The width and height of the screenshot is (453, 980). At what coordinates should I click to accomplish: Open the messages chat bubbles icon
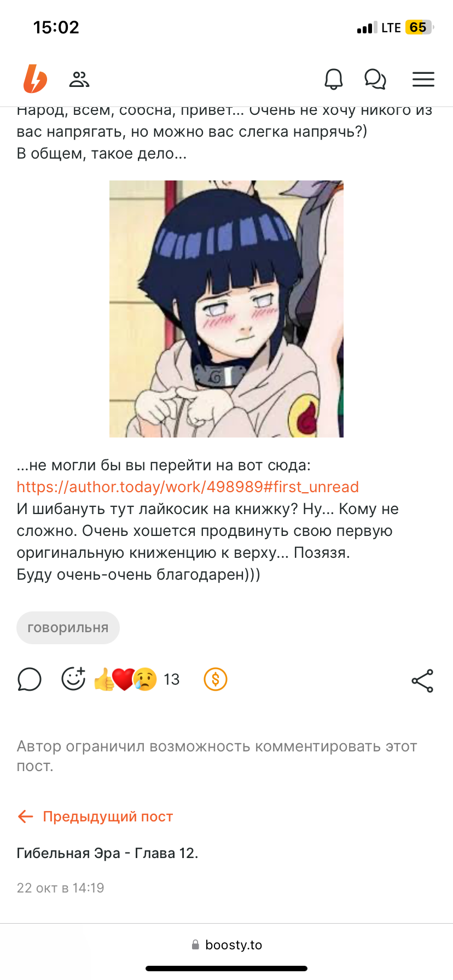[x=375, y=79]
